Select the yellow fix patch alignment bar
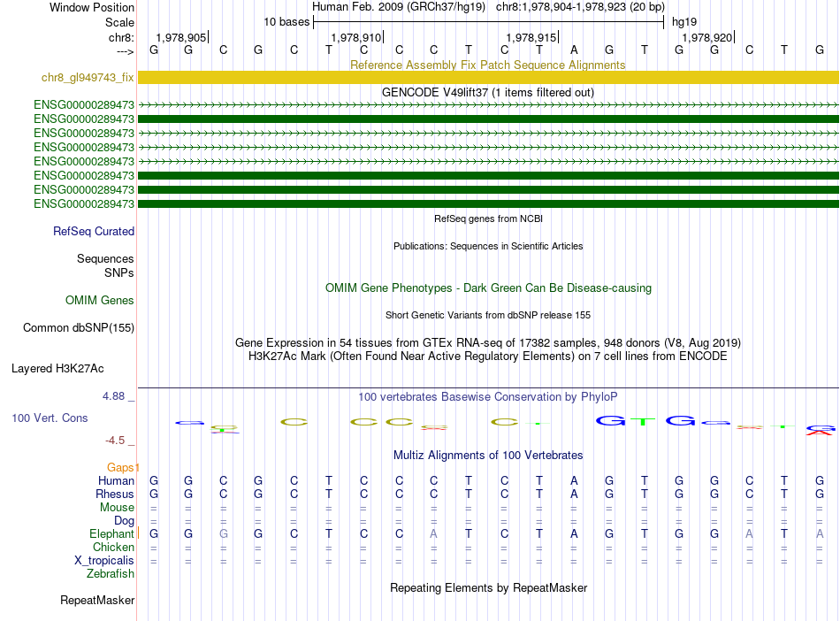Viewport: 840px width, 621px height. pos(489,78)
